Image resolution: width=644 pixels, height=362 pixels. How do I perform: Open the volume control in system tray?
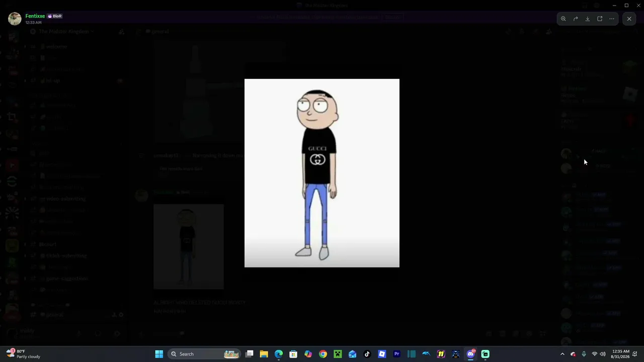point(603,354)
